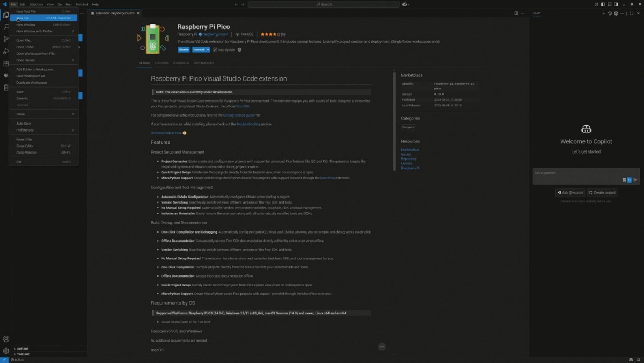Click the Disable extension button
644x363 pixels.
tap(184, 50)
